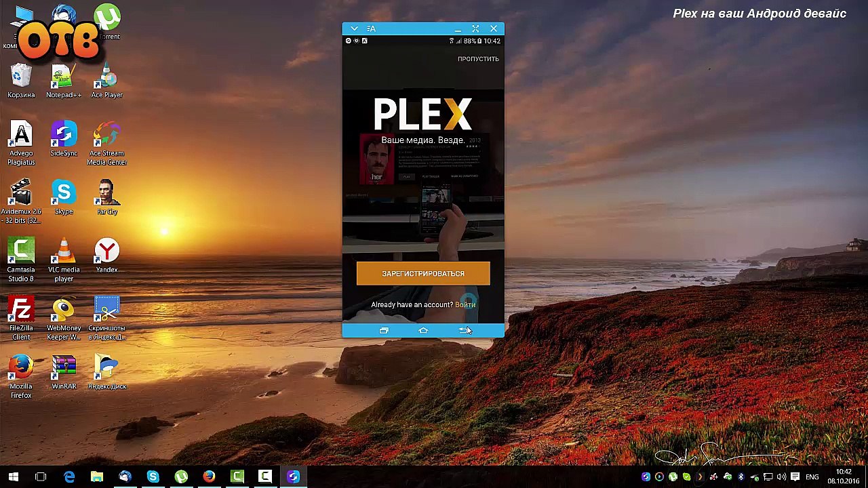
Task: Click the SideSync icon in system tray
Action: click(646, 477)
